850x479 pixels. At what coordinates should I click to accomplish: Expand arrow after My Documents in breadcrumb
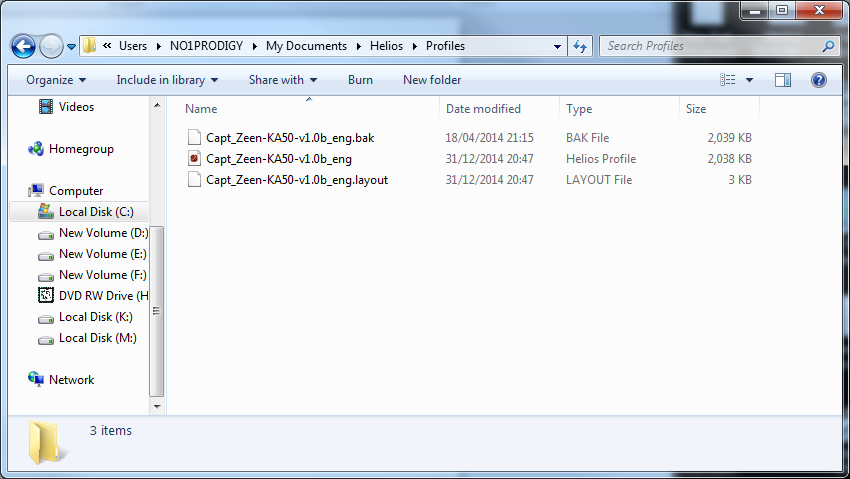pos(358,47)
